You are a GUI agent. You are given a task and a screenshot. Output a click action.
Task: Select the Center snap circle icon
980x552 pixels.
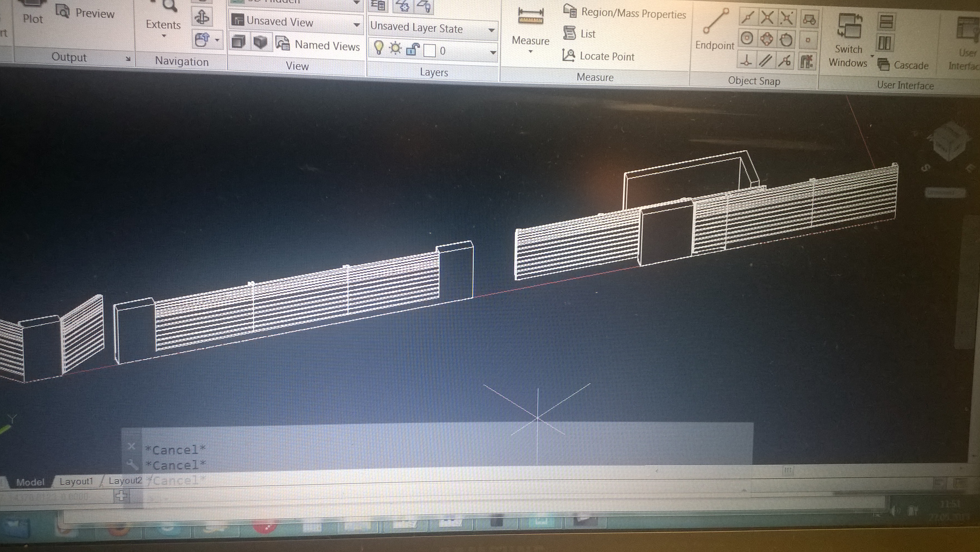[747, 38]
